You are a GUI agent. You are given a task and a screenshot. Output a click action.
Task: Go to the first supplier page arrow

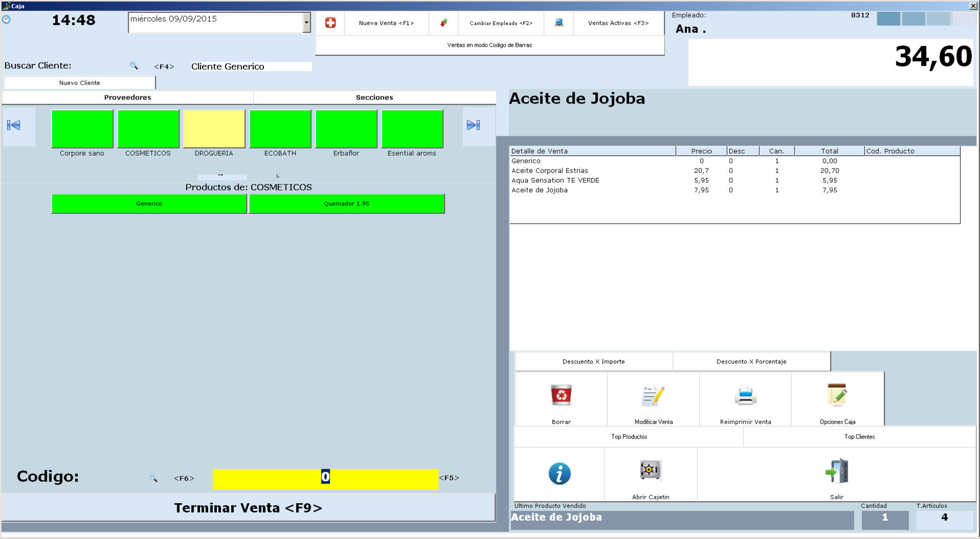point(14,125)
